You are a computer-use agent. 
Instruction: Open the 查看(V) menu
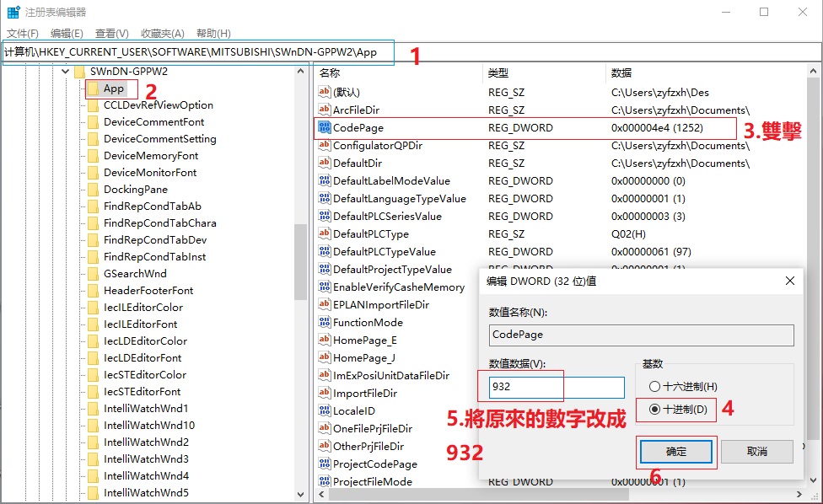point(111,34)
